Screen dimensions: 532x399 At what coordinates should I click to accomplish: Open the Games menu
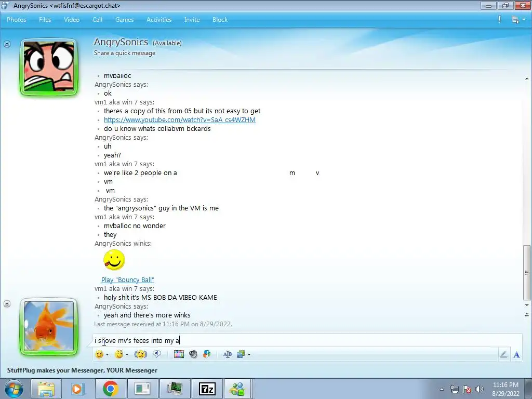(x=125, y=20)
